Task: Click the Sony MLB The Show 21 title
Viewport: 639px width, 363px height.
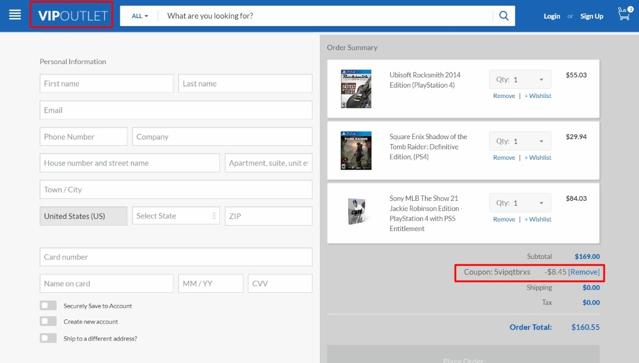Action: pyautogui.click(x=425, y=213)
